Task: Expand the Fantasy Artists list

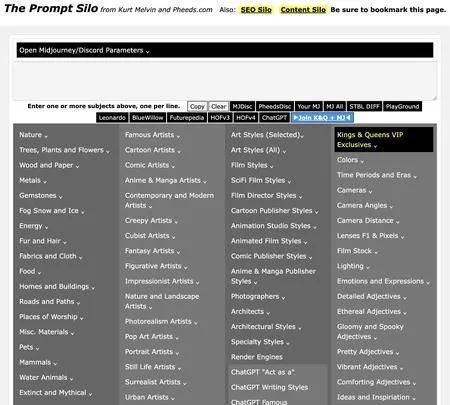Action: pyautogui.click(x=152, y=251)
